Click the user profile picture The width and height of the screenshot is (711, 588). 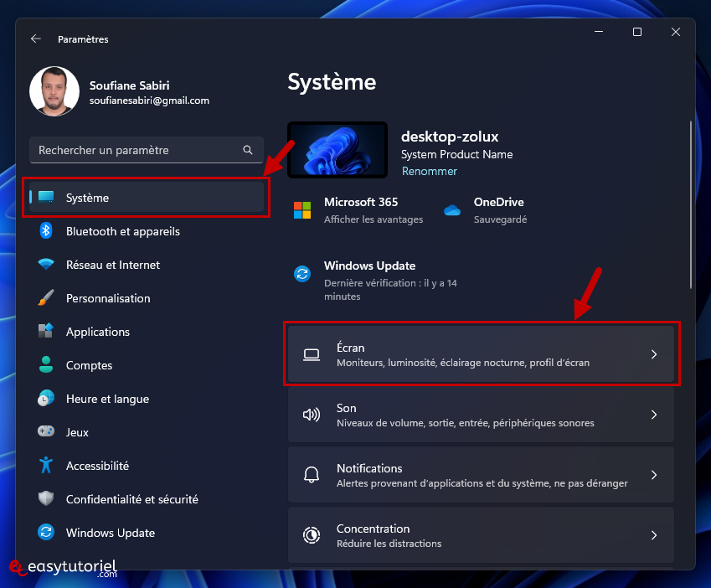coord(54,91)
